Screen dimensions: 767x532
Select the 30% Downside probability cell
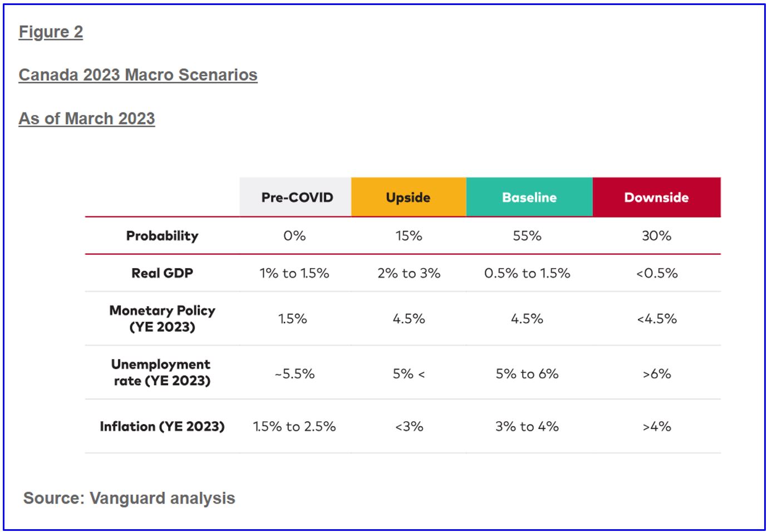(x=656, y=236)
